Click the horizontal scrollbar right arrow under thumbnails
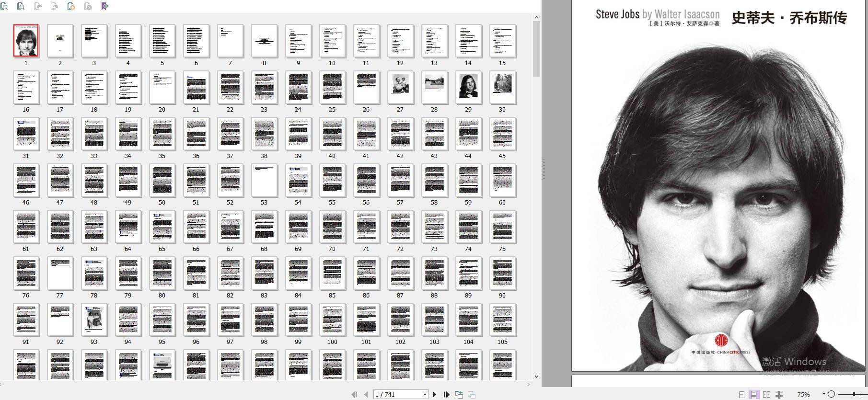The image size is (868, 400). coord(529,384)
